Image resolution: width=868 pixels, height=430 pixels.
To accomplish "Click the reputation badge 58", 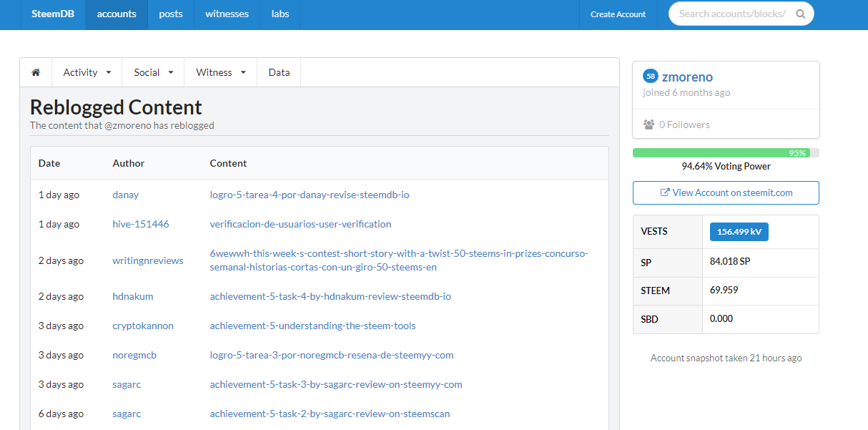I will (x=651, y=77).
